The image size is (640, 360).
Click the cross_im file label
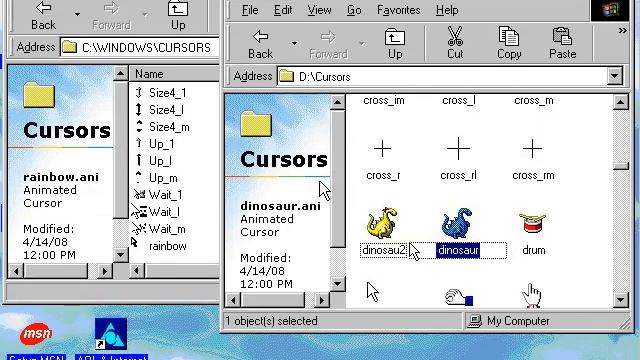(384, 100)
